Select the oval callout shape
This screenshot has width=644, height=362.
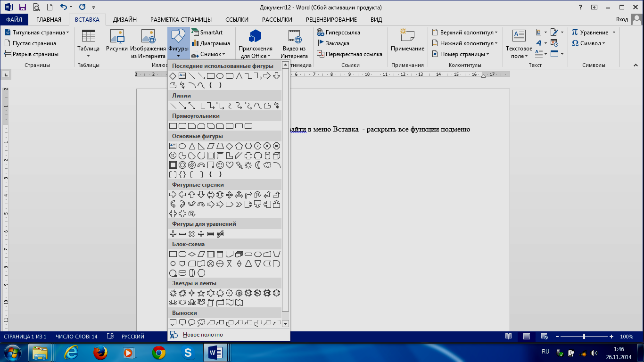(x=192, y=323)
